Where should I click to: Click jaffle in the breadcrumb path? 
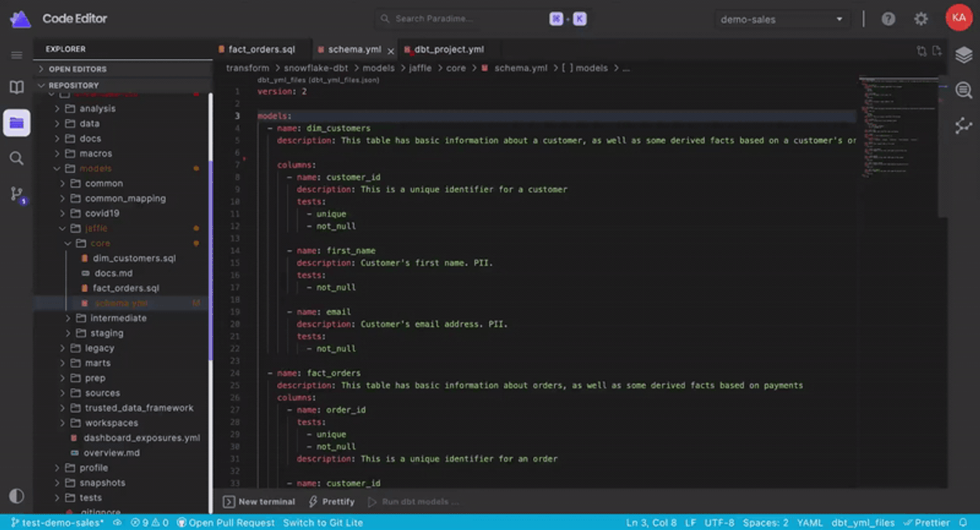(420, 68)
